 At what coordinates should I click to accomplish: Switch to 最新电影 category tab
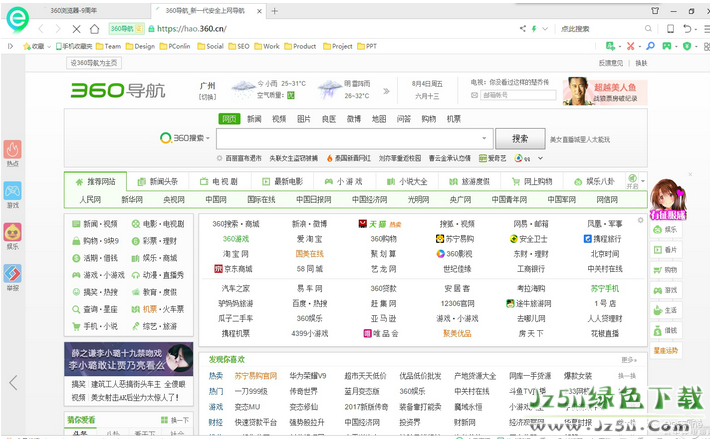(x=283, y=181)
